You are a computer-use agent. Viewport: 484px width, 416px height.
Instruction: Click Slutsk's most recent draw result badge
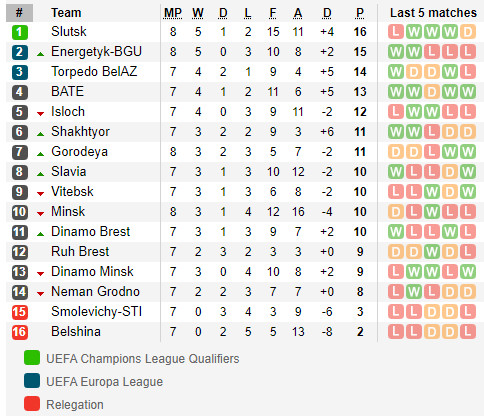(x=468, y=32)
